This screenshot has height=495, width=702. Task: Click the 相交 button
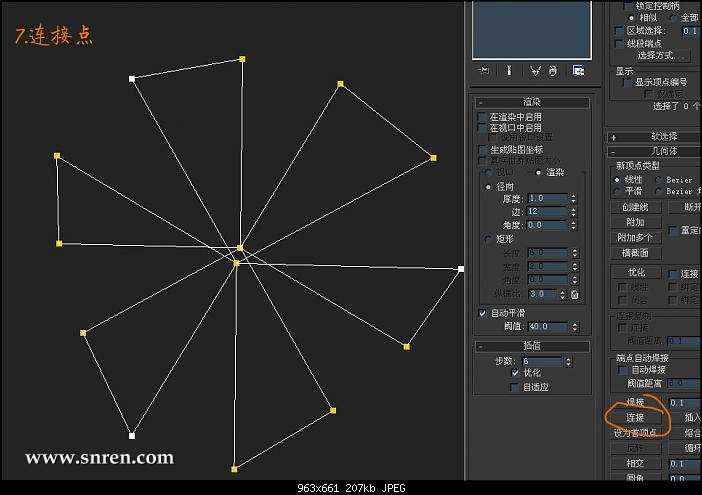coord(636,463)
